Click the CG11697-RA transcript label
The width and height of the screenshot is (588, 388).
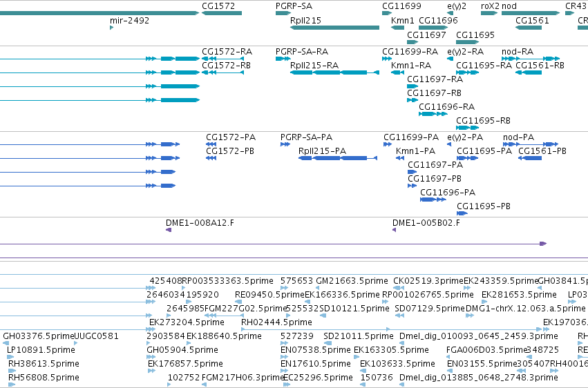[435, 79]
